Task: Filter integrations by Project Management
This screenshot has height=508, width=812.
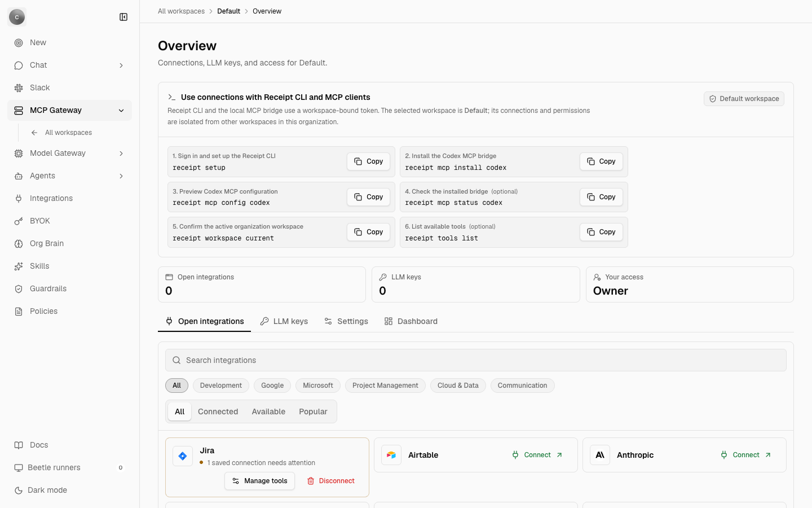Action: 385,386
